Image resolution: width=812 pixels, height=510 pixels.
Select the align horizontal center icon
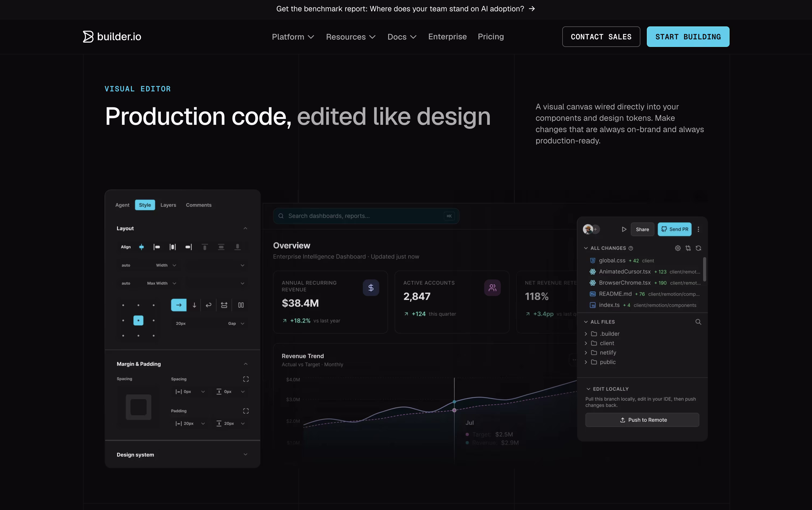(x=141, y=247)
